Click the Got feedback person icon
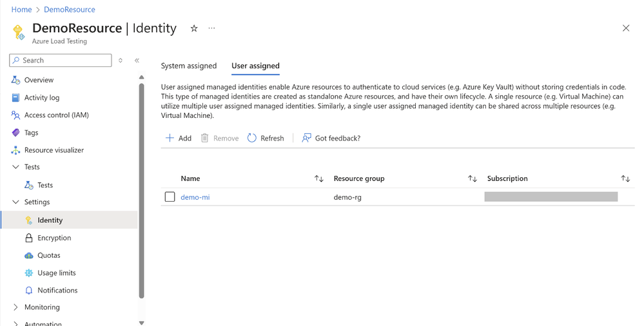The height and width of the screenshot is (326, 644). pos(306,138)
